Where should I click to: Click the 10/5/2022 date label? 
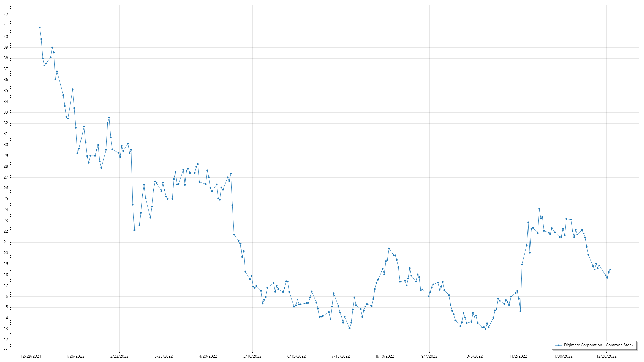point(474,356)
